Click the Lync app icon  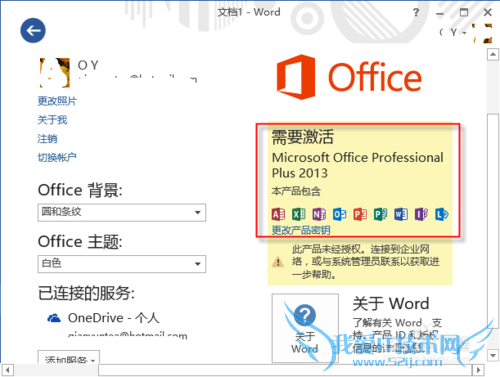pyautogui.click(x=442, y=214)
